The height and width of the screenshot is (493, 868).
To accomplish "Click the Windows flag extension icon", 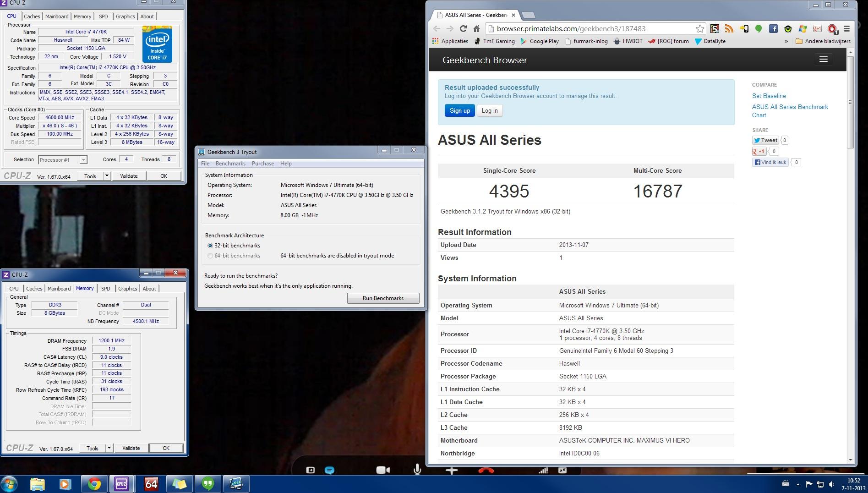I will [802, 28].
